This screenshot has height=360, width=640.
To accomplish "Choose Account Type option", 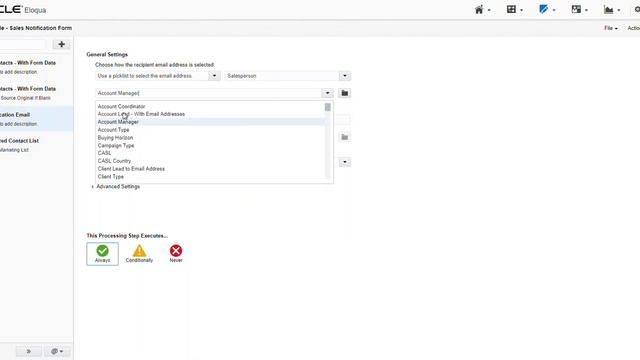I will (211, 129).
